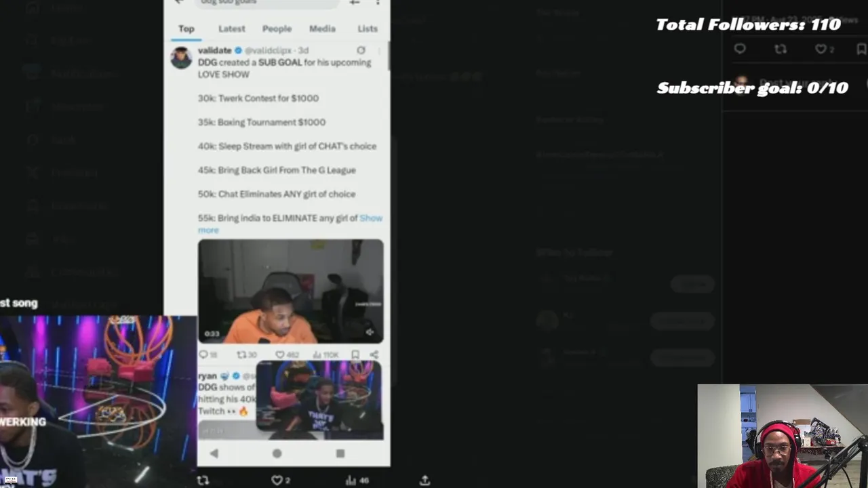Image resolution: width=868 pixels, height=488 pixels.
Task: View the 110K analytics on validate's post
Action: (325, 354)
